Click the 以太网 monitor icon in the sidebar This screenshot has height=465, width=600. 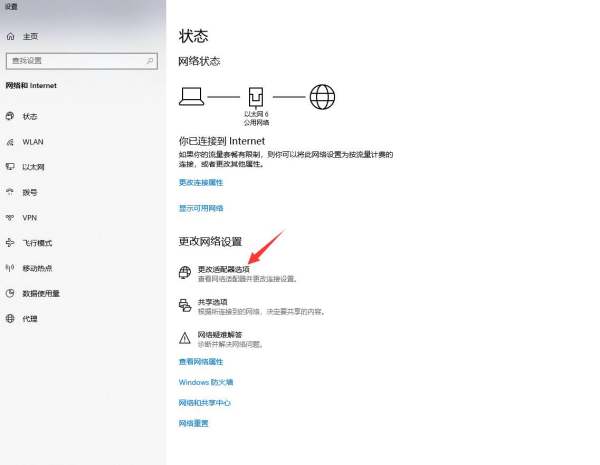[x=10, y=167]
